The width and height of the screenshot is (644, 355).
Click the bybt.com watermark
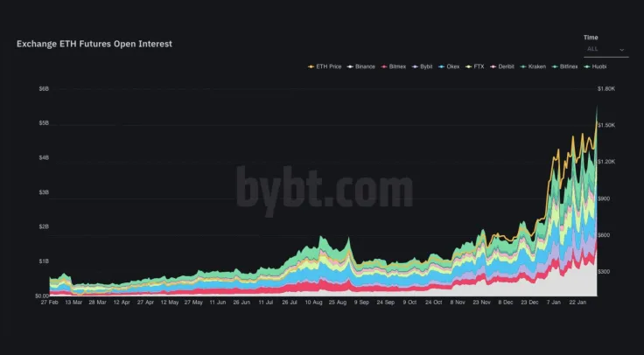coord(324,186)
